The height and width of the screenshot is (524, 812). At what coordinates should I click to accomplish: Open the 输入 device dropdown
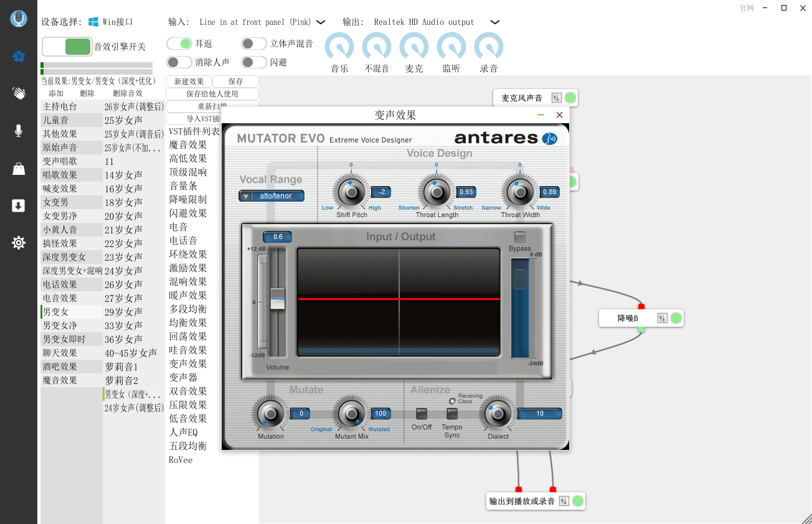pyautogui.click(x=321, y=22)
